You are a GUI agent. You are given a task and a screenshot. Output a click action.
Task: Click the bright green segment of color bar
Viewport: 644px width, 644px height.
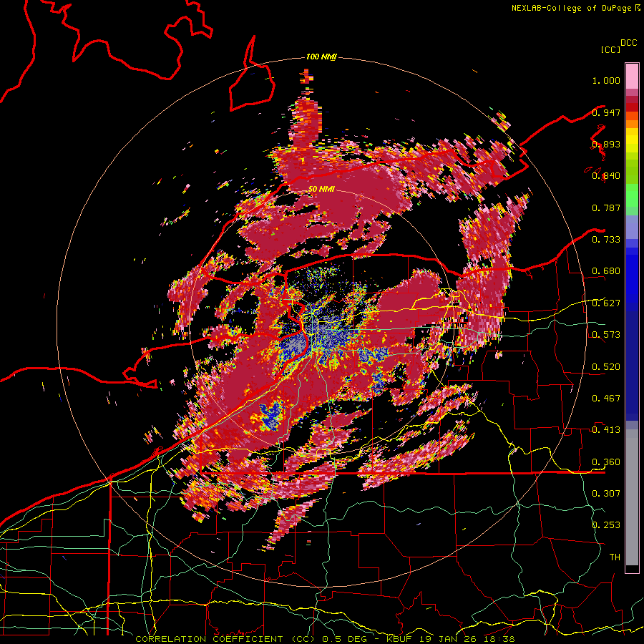632,195
